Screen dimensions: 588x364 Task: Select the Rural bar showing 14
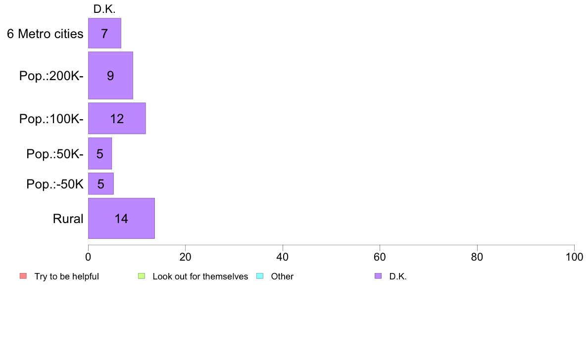click(x=121, y=218)
